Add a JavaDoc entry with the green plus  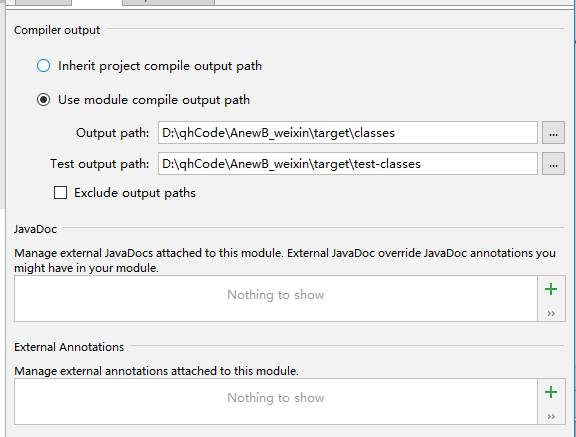[x=551, y=289]
